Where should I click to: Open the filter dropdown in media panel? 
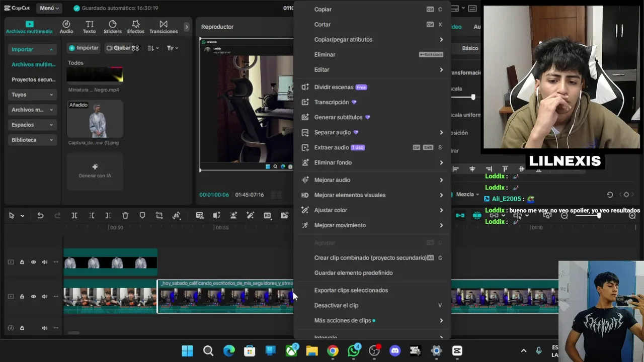coord(173,48)
